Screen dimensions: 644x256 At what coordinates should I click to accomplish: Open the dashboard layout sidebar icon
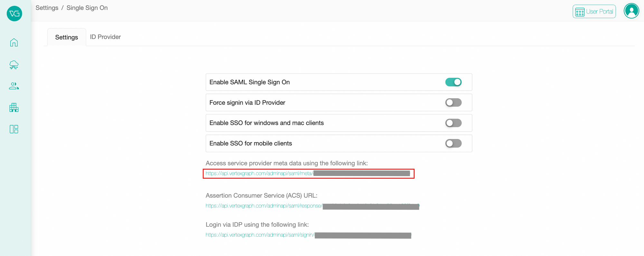14,129
